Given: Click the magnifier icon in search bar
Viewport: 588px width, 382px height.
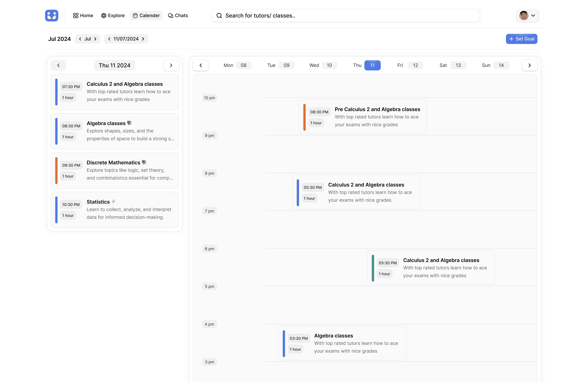Looking at the screenshot, I should coord(219,16).
